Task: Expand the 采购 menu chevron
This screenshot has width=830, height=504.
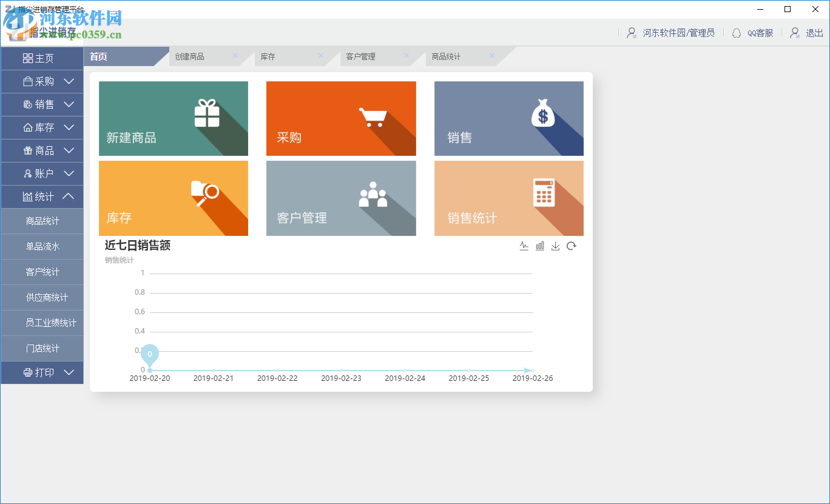Action: pyautogui.click(x=69, y=81)
